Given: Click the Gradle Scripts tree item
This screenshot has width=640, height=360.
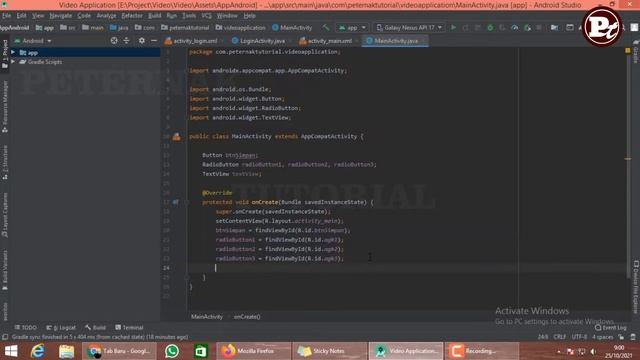Looking at the screenshot, I should [x=45, y=62].
